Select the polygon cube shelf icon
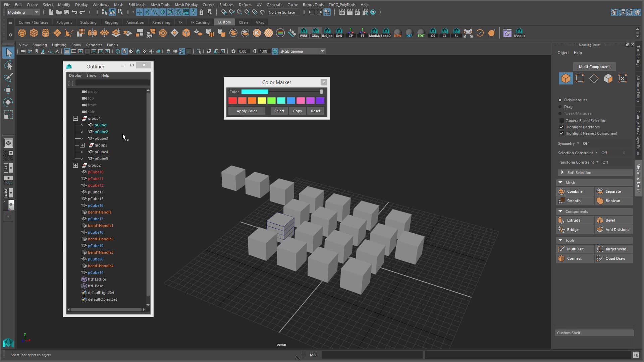The height and width of the screenshot is (362, 644). point(34,33)
